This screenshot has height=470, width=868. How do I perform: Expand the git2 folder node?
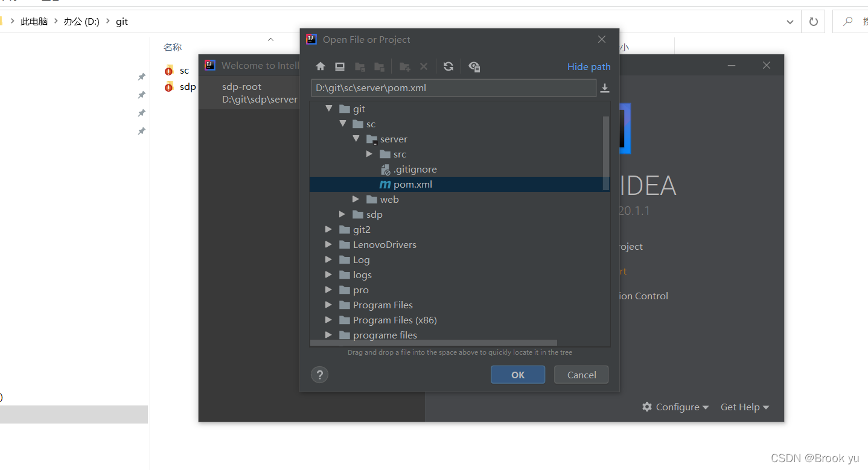[x=328, y=229]
